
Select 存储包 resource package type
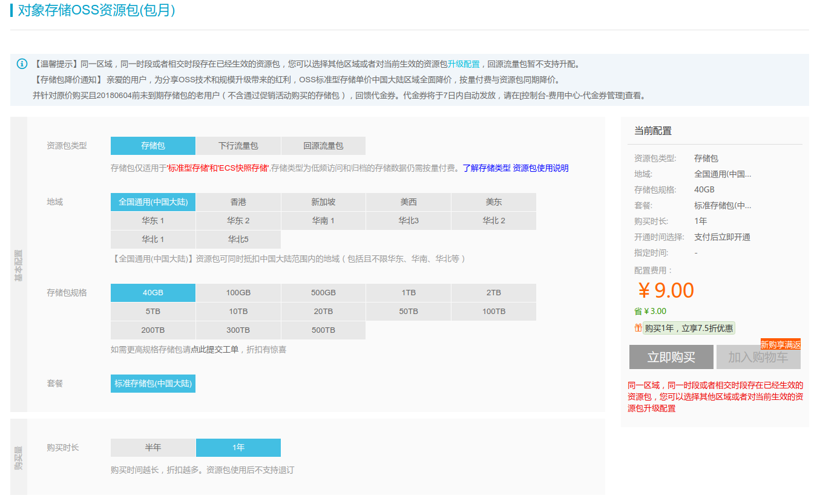tap(153, 146)
